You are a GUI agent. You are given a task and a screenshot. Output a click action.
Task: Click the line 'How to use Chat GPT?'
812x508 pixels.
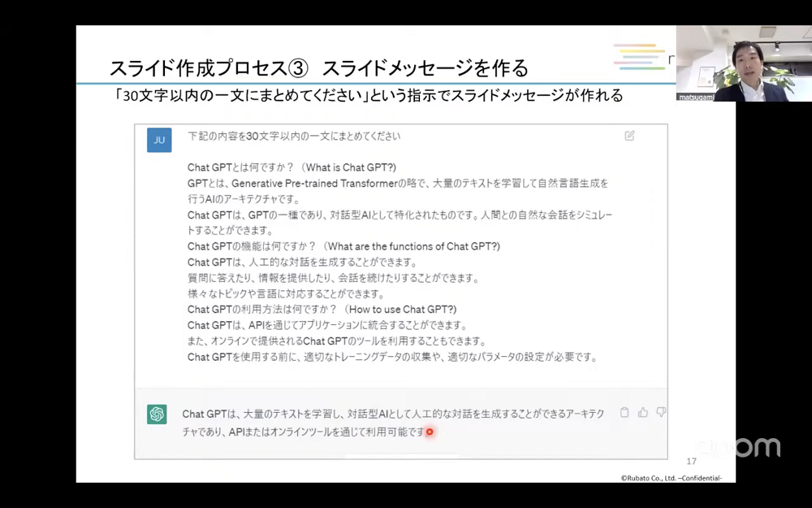tap(322, 310)
